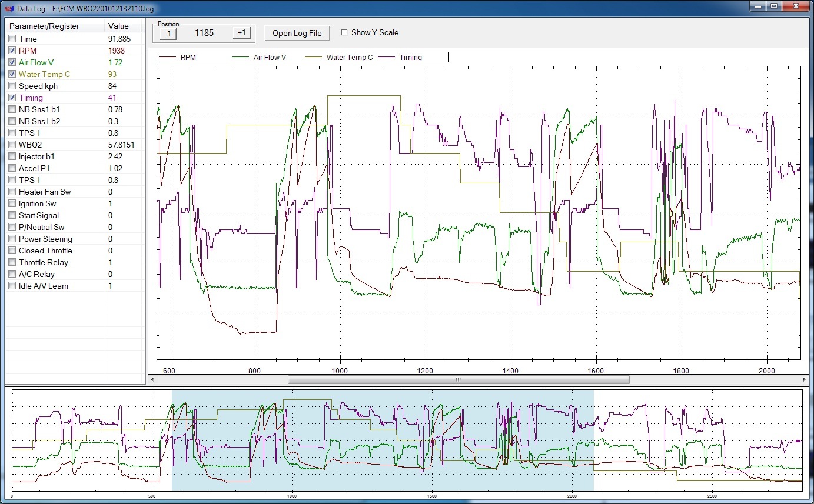Viewport: 814px width, 504px height.
Task: Click the Open Log File button
Action: 297,33
